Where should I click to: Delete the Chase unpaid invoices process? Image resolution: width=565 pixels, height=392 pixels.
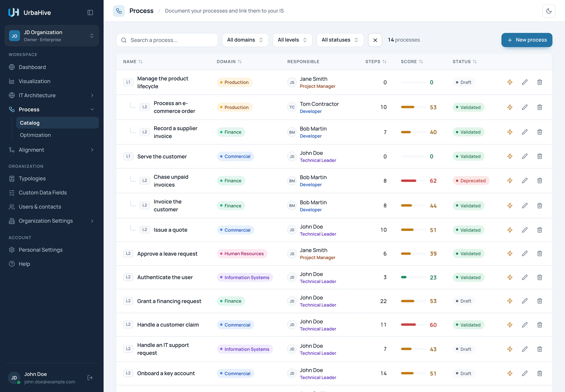pos(539,181)
